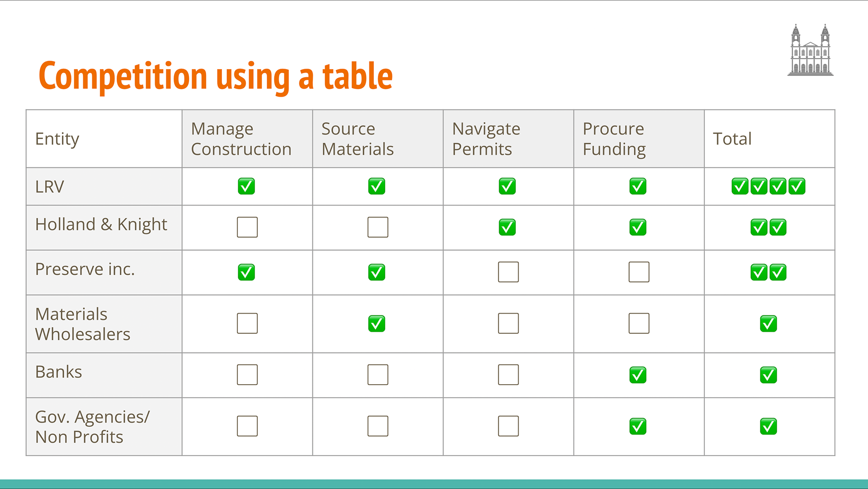Image resolution: width=868 pixels, height=489 pixels.
Task: Click LRV's Manage Construction green checkmark
Action: (x=246, y=186)
